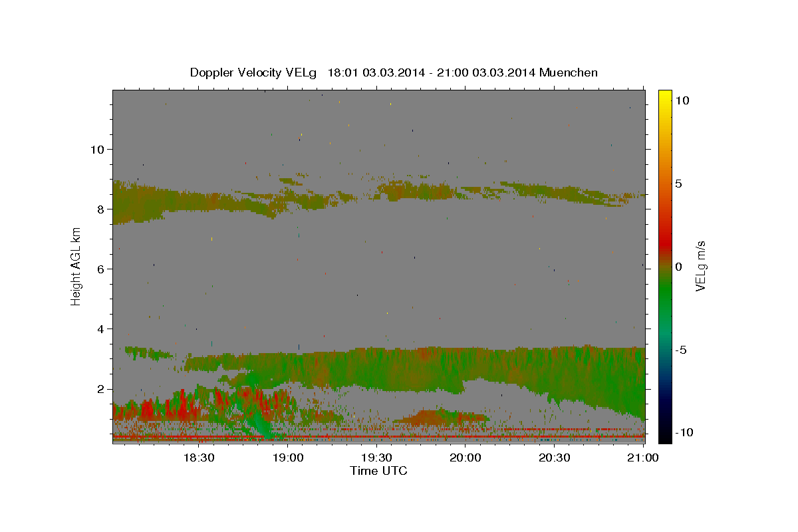Click the height axis label '6'
The width and height of the screenshot is (798, 532).
(100, 269)
